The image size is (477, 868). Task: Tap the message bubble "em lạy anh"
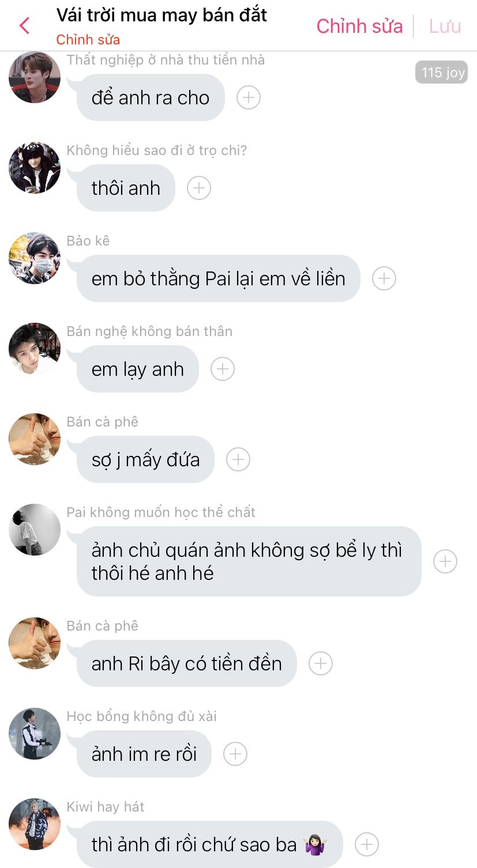tap(137, 369)
